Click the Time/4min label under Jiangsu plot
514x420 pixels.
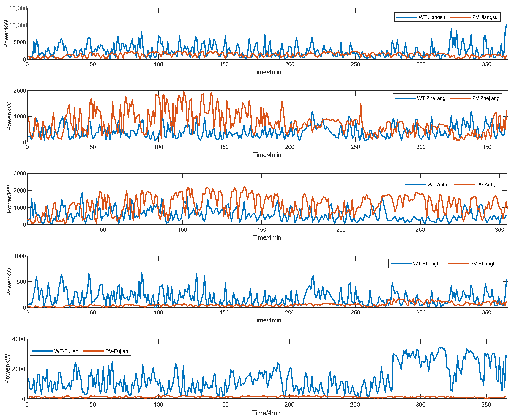(267, 72)
